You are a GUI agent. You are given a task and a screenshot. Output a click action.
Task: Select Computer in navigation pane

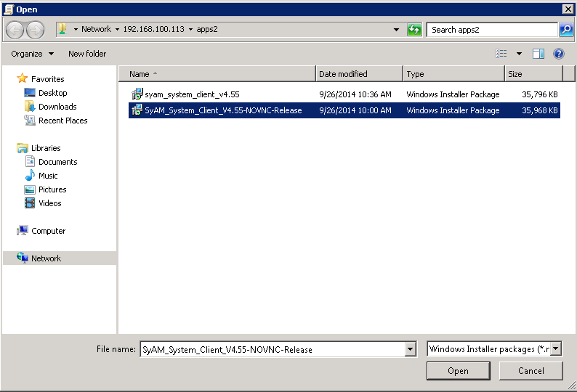coord(48,231)
